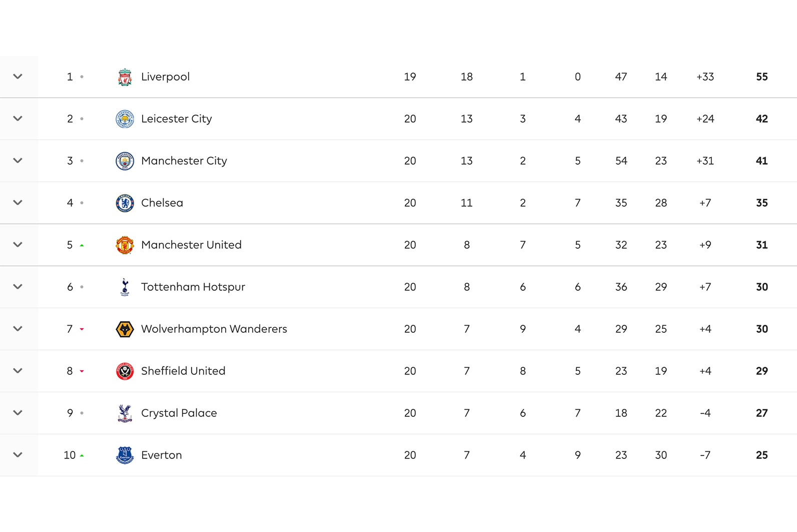This screenshot has width=797, height=532.
Task: Click the Crystal Palace eagle badge
Action: [125, 413]
